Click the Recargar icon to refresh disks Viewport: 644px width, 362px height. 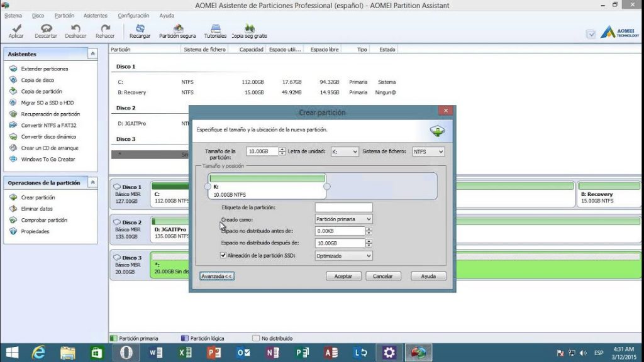click(140, 29)
